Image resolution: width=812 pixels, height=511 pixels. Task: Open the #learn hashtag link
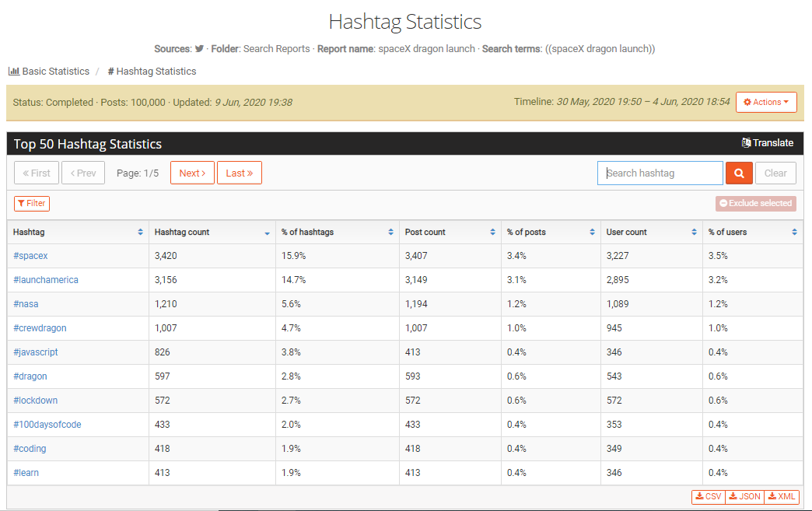click(x=26, y=473)
